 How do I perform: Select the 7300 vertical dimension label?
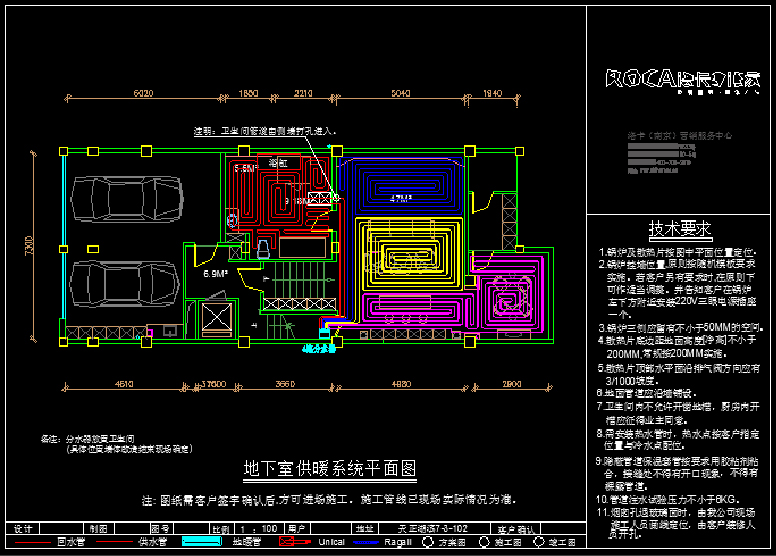(29, 246)
